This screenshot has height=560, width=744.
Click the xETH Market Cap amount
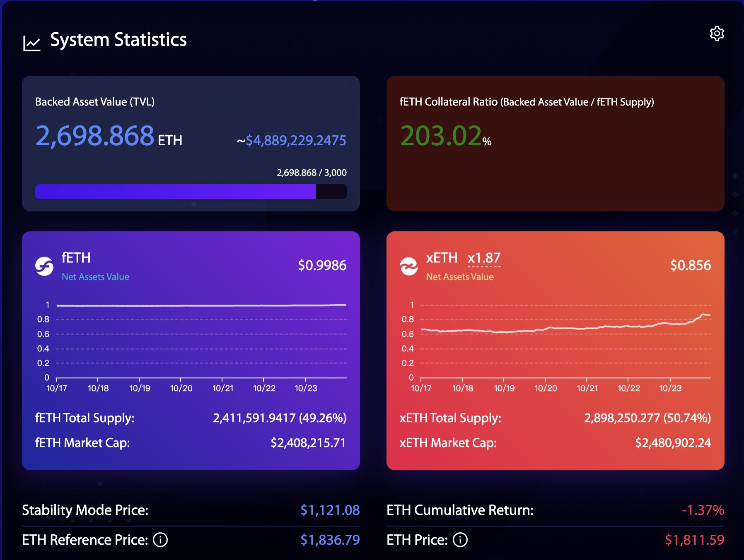click(673, 443)
